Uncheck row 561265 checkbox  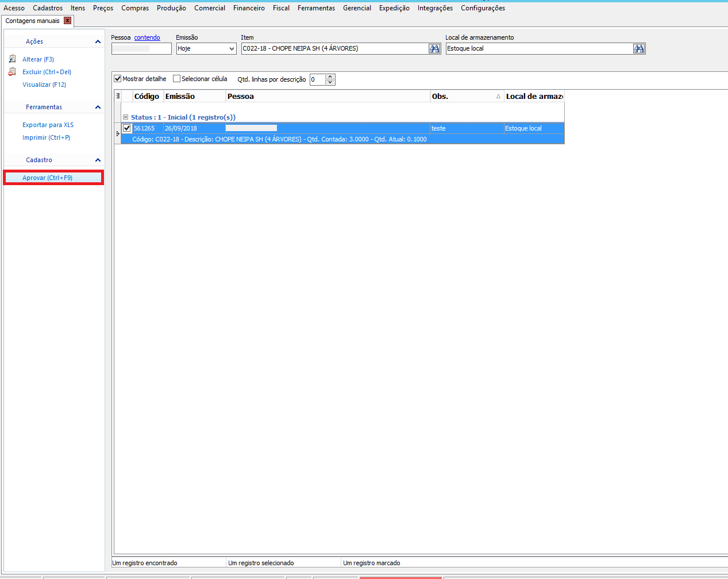[127, 128]
